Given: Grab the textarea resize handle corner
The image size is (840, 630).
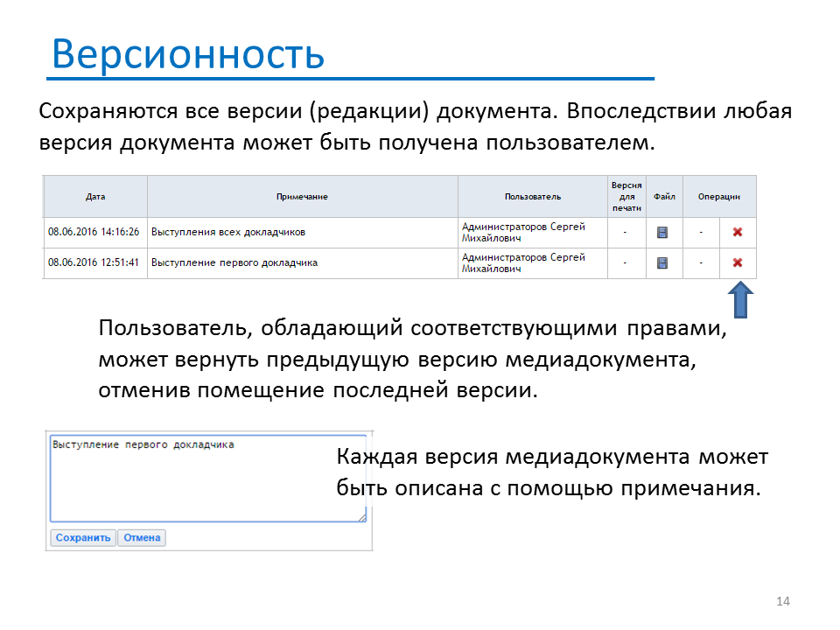Looking at the screenshot, I should 362,517.
